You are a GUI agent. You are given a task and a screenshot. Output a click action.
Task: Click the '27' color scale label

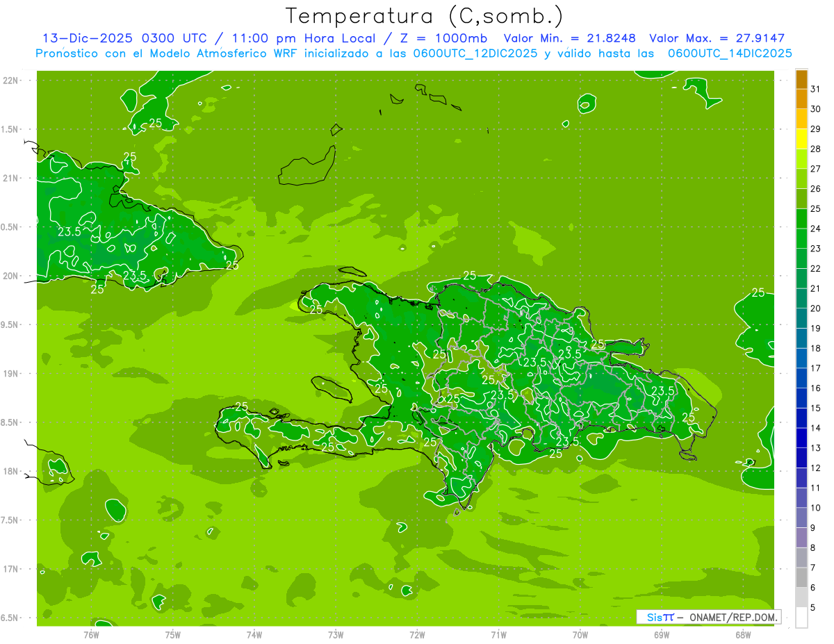click(815, 169)
